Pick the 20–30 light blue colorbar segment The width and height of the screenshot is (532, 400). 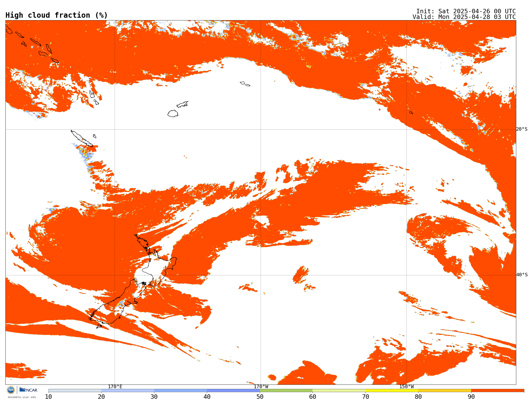point(128,391)
